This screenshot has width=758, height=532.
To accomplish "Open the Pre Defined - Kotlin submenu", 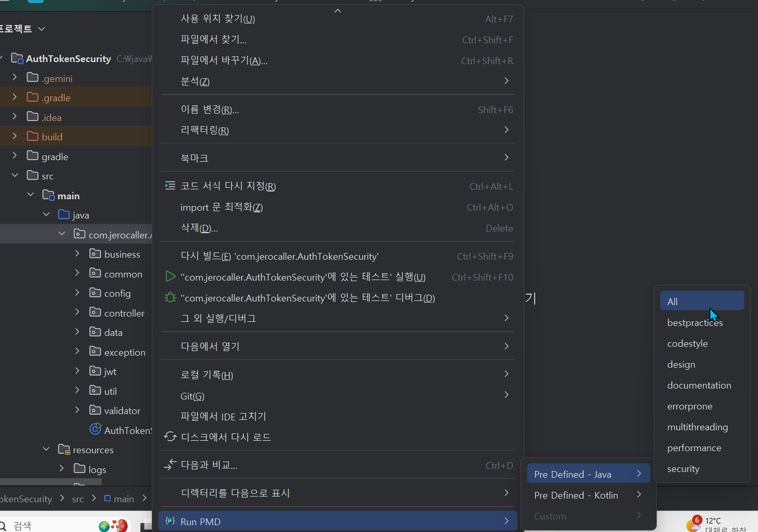I will click(575, 495).
